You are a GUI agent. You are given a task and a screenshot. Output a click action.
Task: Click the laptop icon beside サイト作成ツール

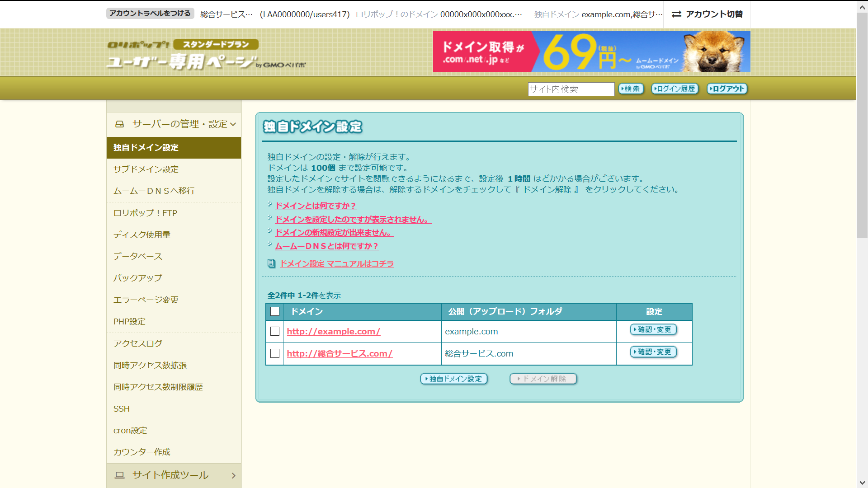pyautogui.click(x=119, y=475)
